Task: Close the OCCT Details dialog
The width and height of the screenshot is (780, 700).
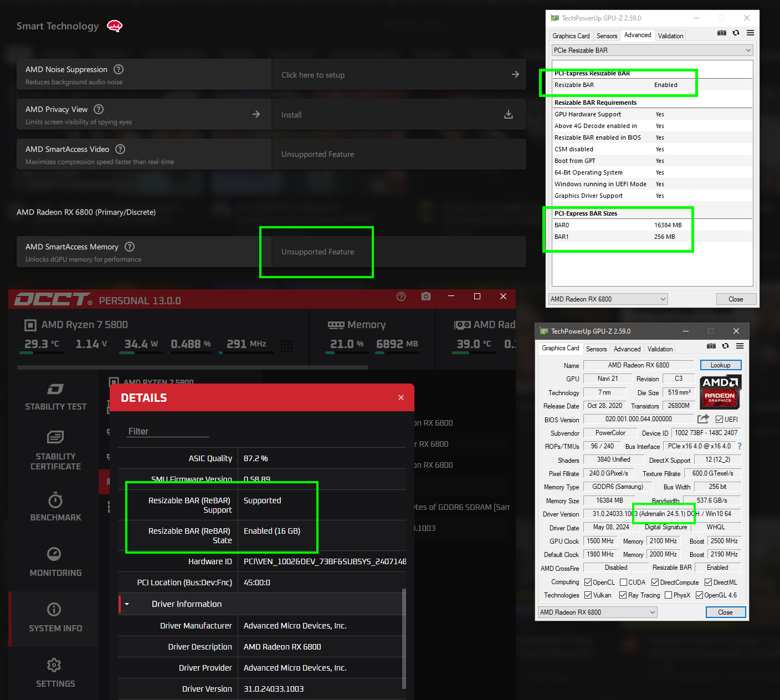Action: [401, 397]
